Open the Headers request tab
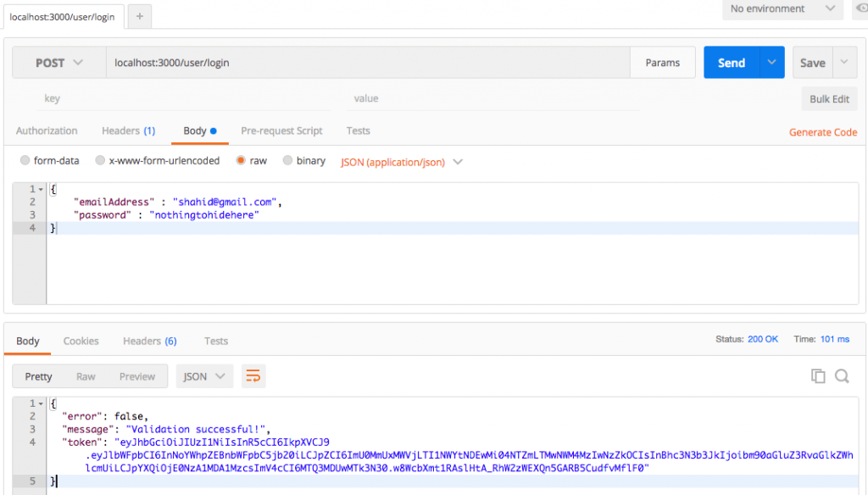The image size is (868, 495). coord(128,131)
